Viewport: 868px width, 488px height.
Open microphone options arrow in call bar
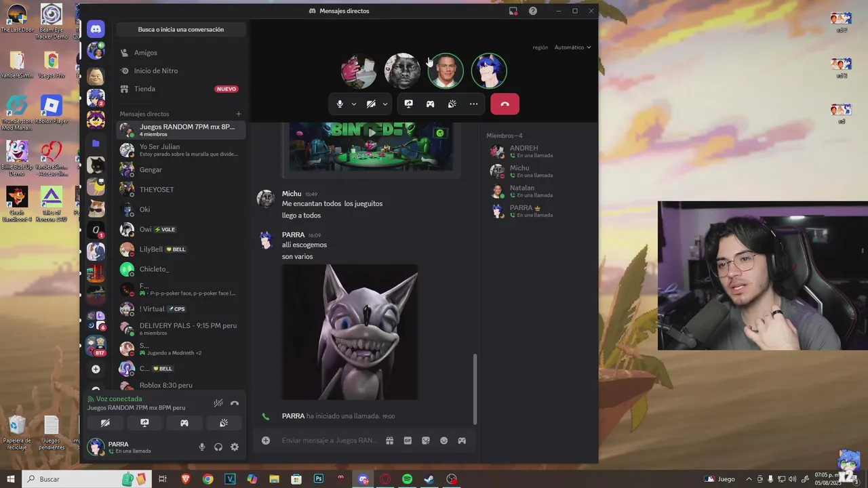point(353,104)
